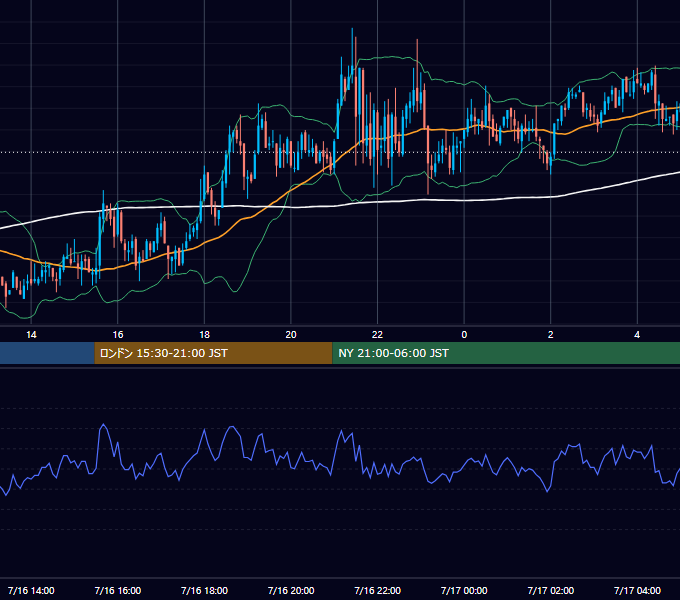Click the 14 hour axis label
The image size is (680, 600).
click(x=31, y=335)
